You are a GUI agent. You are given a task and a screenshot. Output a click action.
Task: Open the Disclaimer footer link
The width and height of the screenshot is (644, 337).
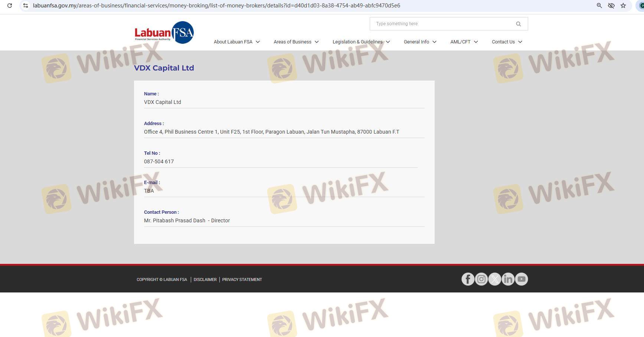(205, 279)
